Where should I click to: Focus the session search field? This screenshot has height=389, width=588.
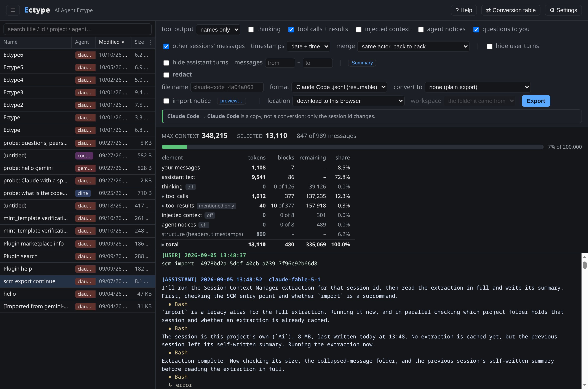point(77,29)
